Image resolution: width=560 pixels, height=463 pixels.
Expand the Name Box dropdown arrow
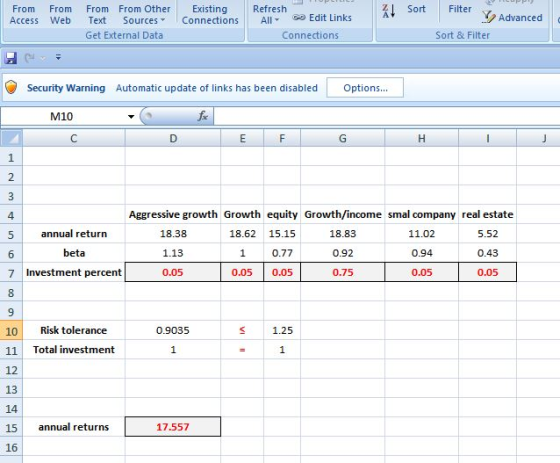coord(131,116)
